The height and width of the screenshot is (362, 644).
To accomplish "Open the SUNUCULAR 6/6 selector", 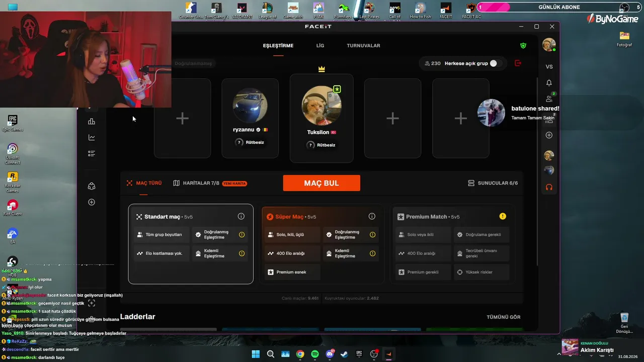I will (x=493, y=183).
